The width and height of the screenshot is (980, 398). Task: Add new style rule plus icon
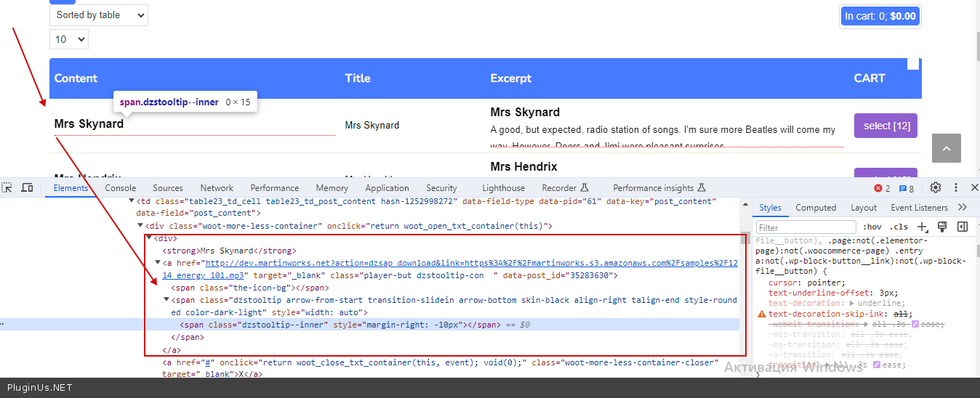point(923,227)
